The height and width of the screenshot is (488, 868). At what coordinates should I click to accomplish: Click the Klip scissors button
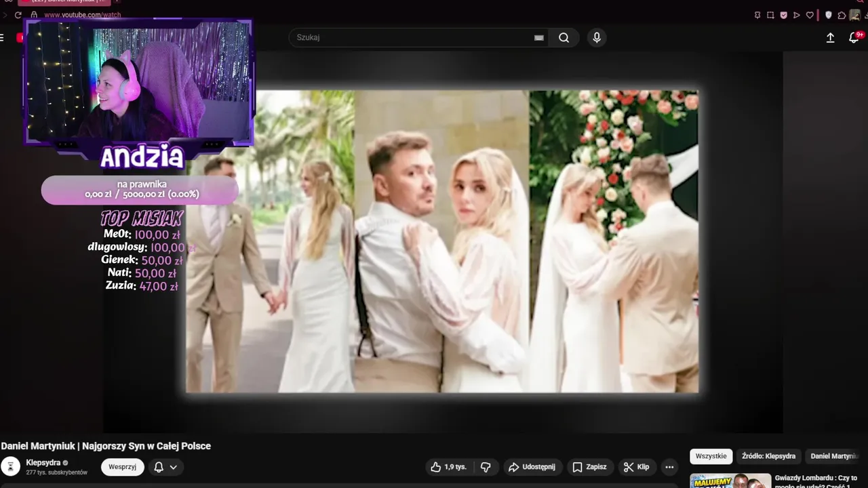point(636,467)
